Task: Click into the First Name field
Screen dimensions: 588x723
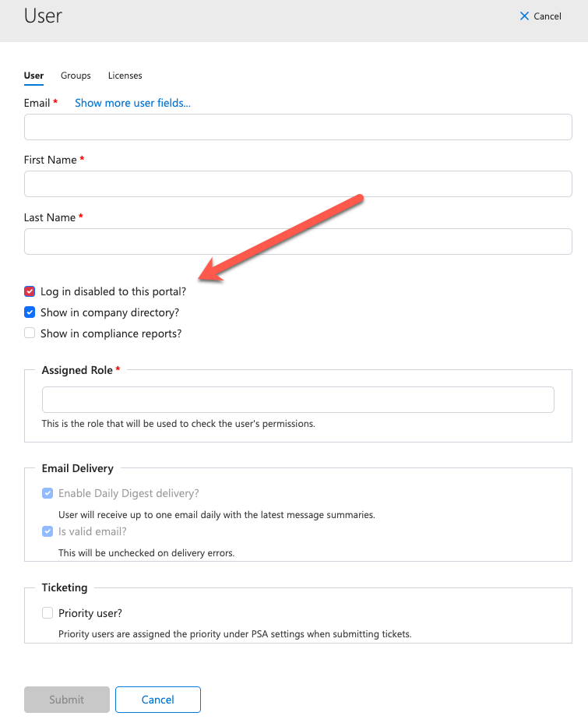Action: click(298, 184)
